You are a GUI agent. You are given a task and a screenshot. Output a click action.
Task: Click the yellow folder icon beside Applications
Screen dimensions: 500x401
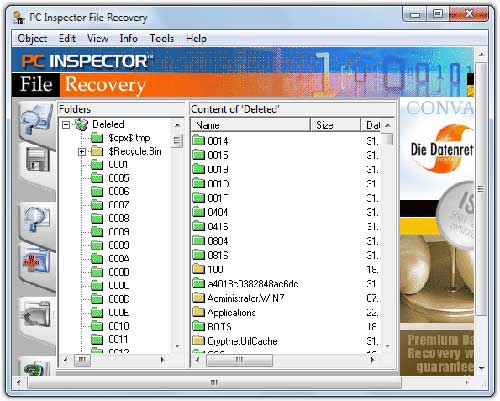point(199,312)
